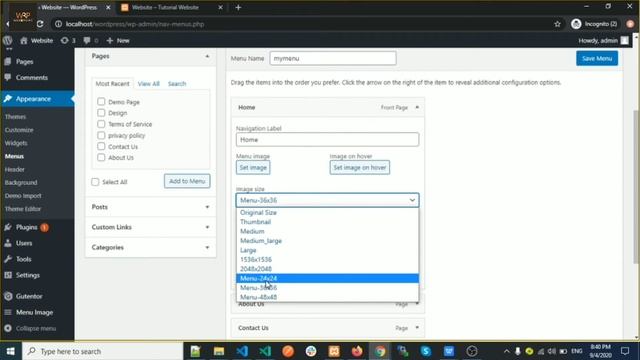640x360 pixels.
Task: Check the Demo Page checkbox
Action: pyautogui.click(x=101, y=102)
